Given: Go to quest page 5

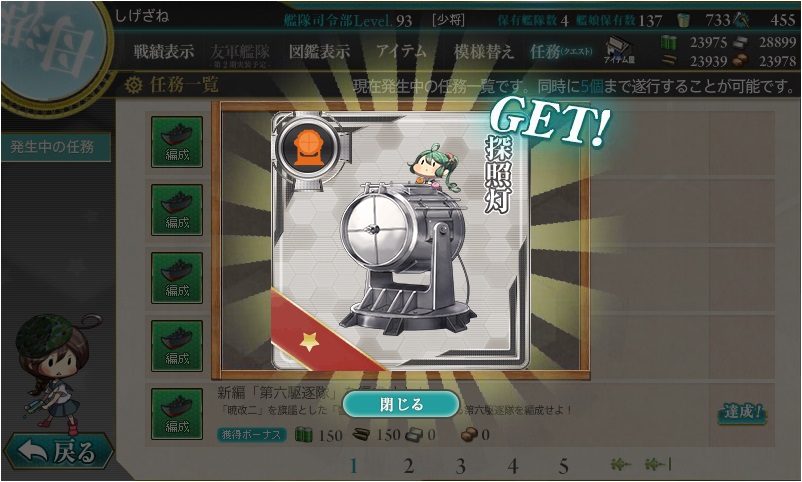Looking at the screenshot, I should [x=563, y=466].
